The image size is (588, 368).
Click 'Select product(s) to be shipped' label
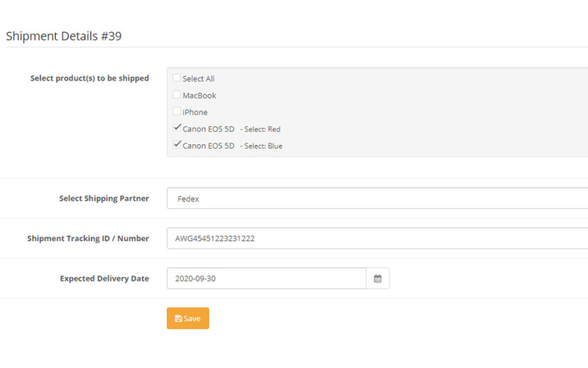90,78
